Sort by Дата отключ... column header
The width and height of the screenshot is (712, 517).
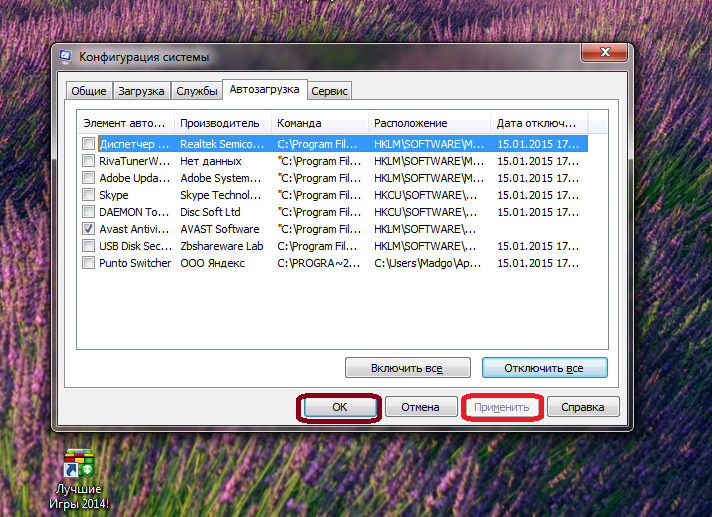pos(539,123)
